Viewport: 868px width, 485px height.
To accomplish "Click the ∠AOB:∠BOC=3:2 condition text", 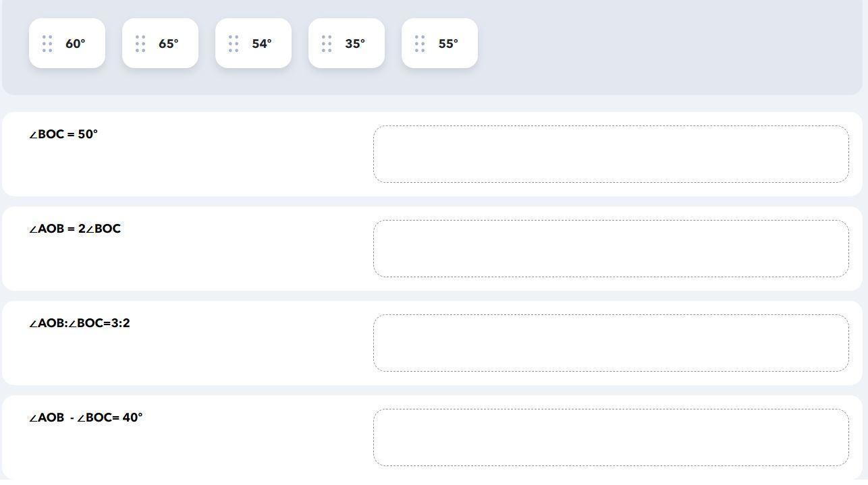I will [x=80, y=323].
